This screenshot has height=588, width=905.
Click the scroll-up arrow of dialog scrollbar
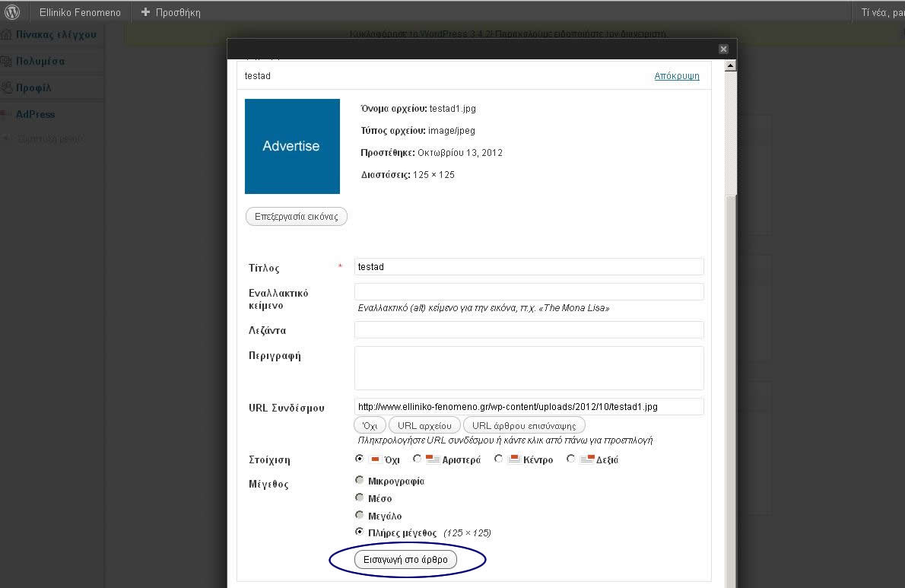coord(730,66)
